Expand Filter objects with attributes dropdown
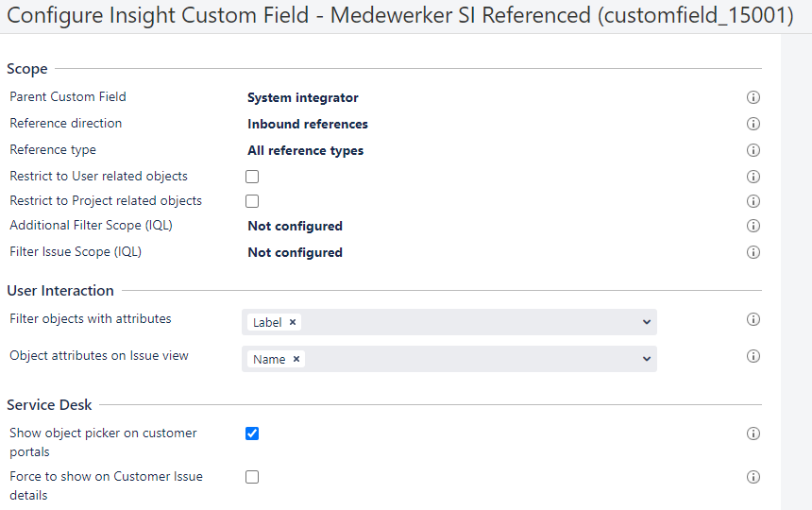This screenshot has width=812, height=510. [x=647, y=322]
